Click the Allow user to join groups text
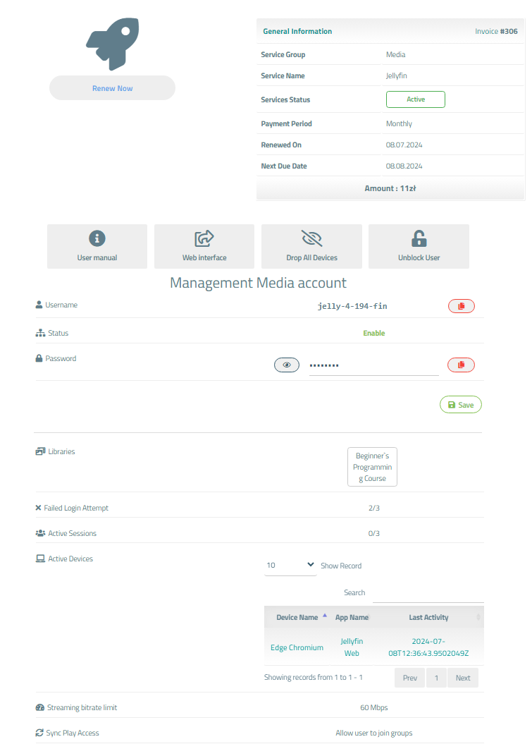Viewport: 532px width, 756px height. pyautogui.click(x=374, y=733)
